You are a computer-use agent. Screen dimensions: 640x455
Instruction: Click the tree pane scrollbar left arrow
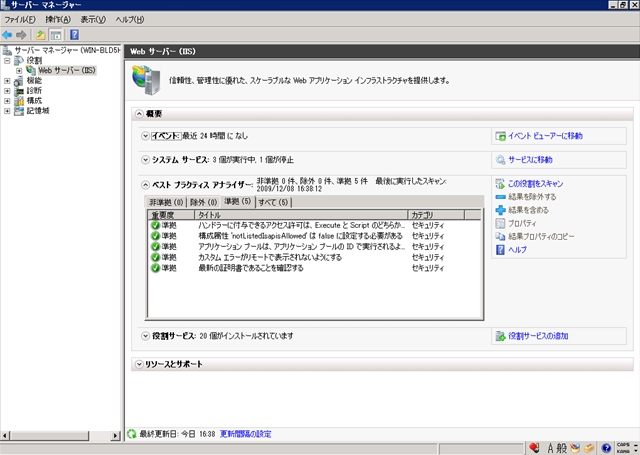[x=5, y=436]
